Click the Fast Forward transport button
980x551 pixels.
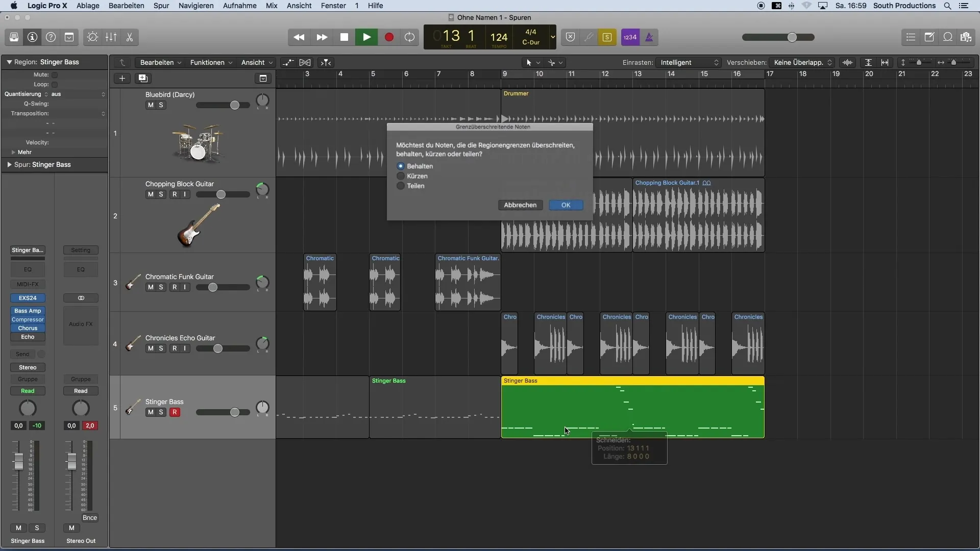click(x=322, y=37)
